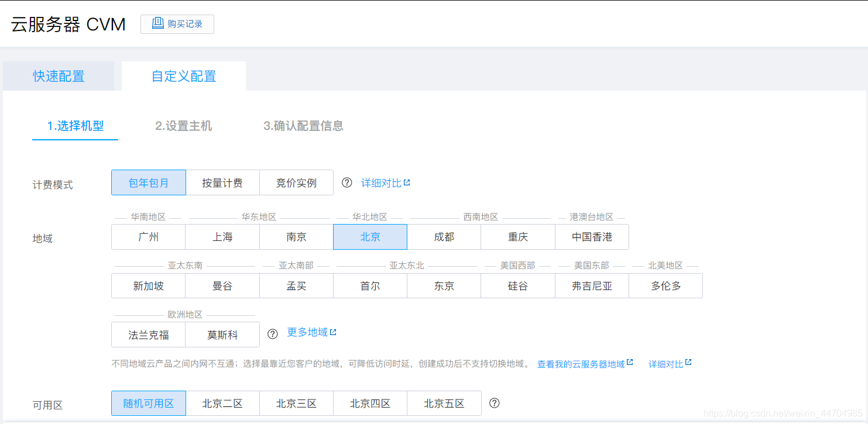Choose 多伦多 region

tap(666, 286)
